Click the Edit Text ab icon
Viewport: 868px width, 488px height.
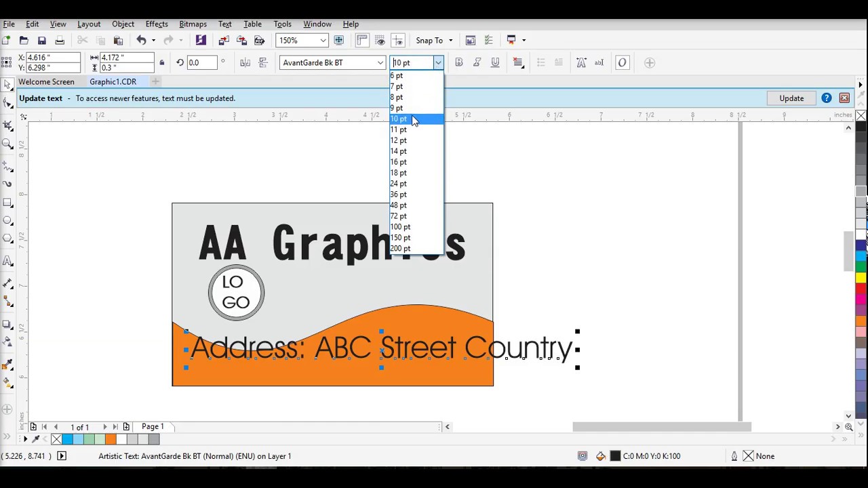click(x=599, y=63)
